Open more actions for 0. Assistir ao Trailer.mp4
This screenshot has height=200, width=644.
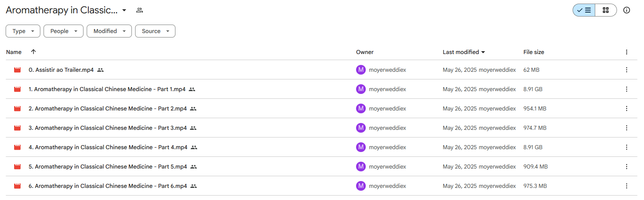pos(626,70)
